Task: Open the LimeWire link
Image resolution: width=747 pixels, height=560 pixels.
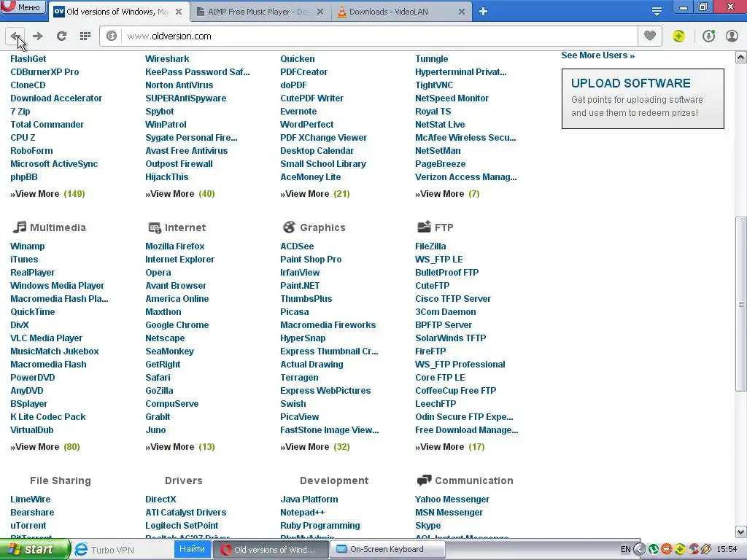Action: [x=30, y=499]
